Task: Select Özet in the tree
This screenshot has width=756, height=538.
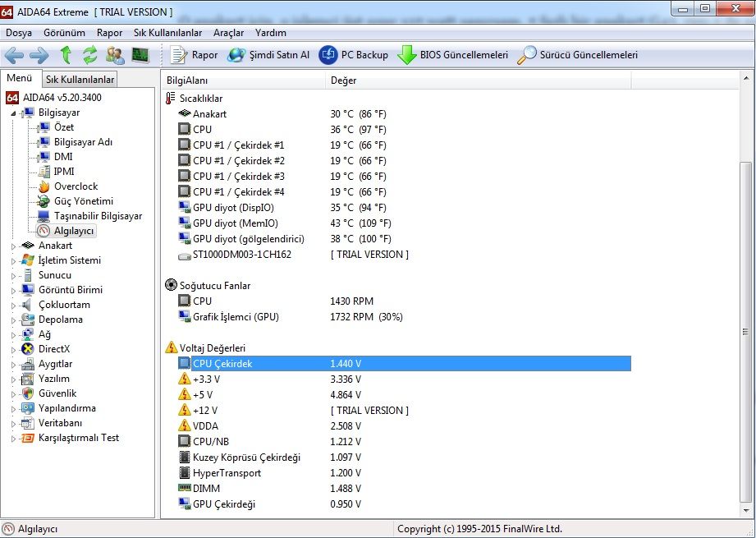Action: (x=64, y=127)
